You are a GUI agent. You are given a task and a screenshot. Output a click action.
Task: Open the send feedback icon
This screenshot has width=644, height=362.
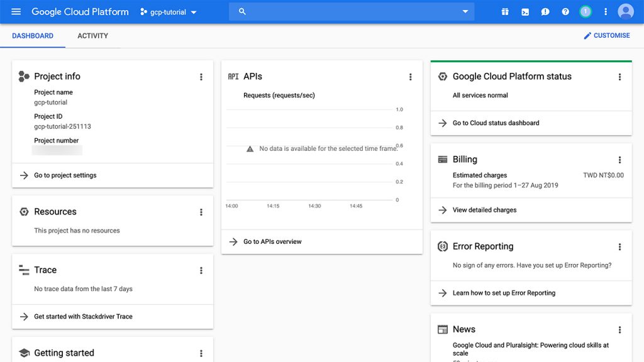click(x=545, y=12)
